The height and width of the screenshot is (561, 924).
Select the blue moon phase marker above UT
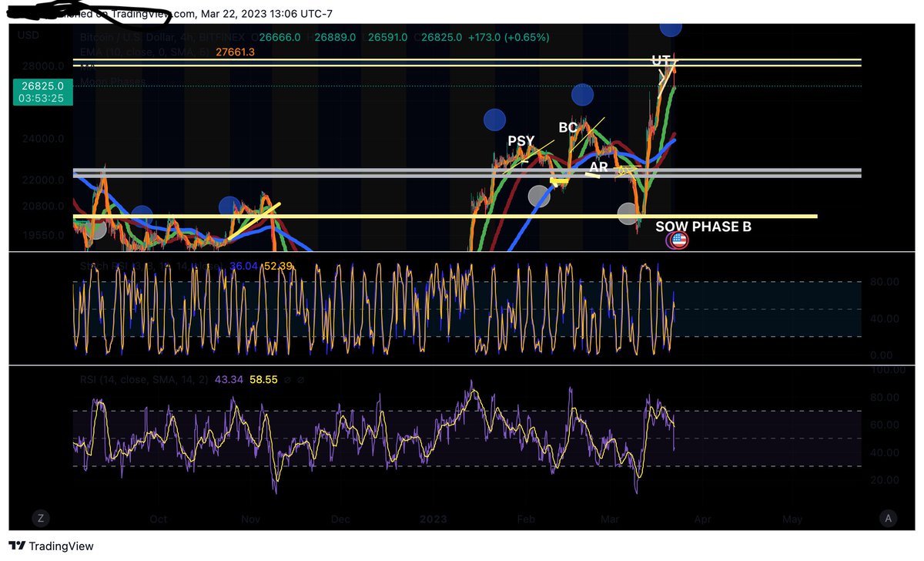[x=671, y=27]
